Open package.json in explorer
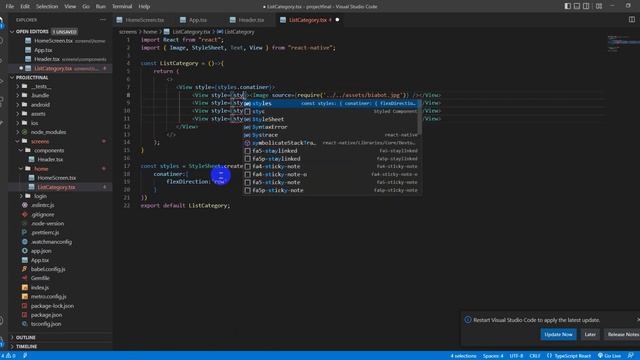The height and width of the screenshot is (360, 640). (46, 315)
